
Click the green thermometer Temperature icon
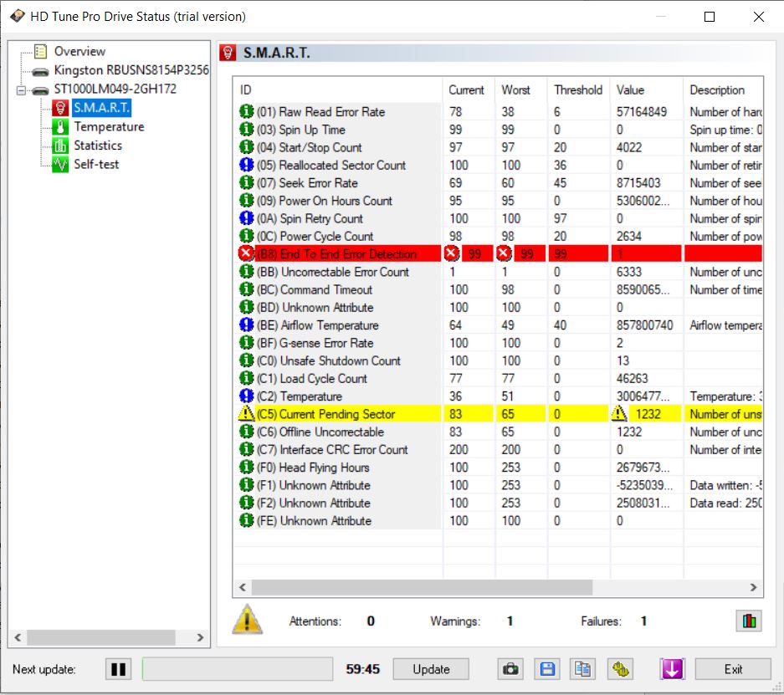pos(60,126)
